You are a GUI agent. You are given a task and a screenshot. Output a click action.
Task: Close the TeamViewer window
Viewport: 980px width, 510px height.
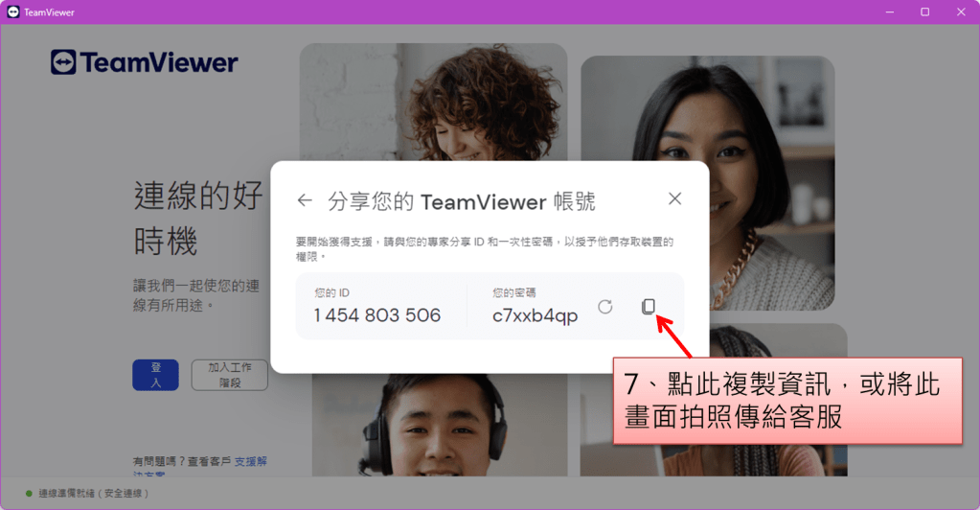(x=961, y=12)
